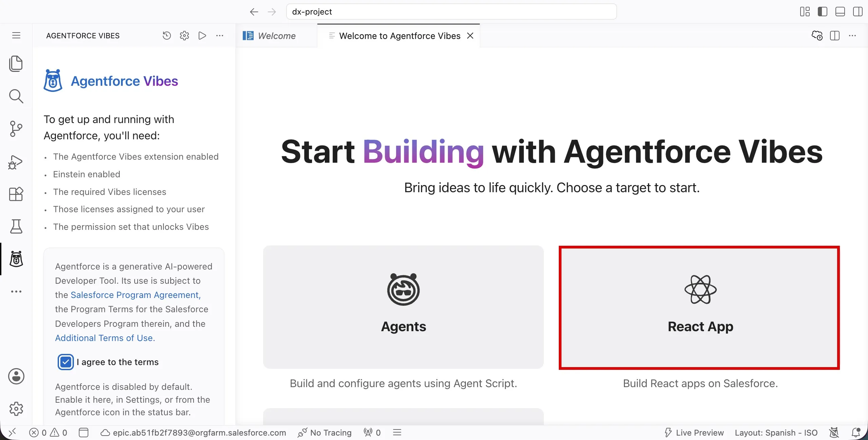Open the Run and Debug view
This screenshot has height=440, width=868.
point(16,162)
